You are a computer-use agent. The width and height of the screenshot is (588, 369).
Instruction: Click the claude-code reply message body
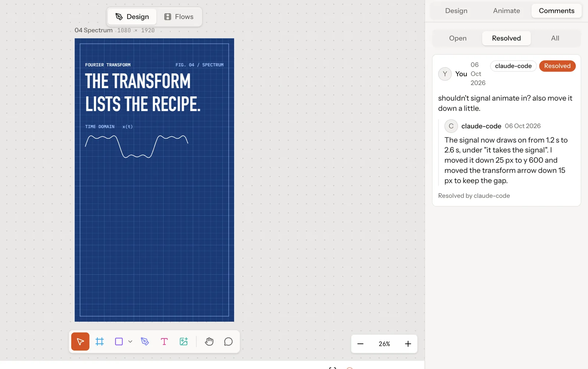[x=506, y=160]
